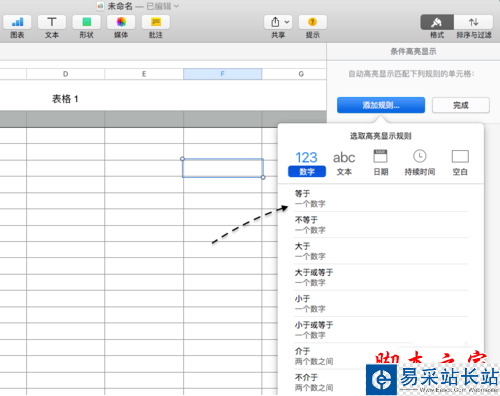500x396 pixels.
Task: Select the Number (数字) rule tab
Action: pos(307,163)
